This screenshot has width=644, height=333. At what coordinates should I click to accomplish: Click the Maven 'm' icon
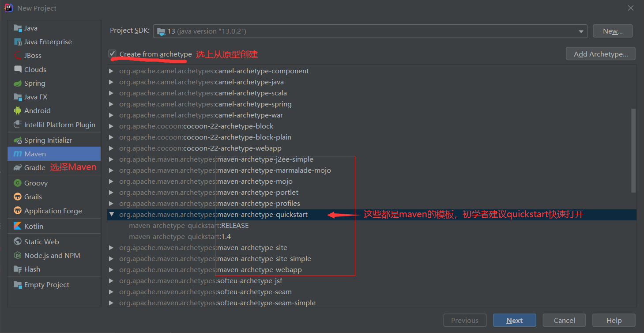click(x=18, y=154)
